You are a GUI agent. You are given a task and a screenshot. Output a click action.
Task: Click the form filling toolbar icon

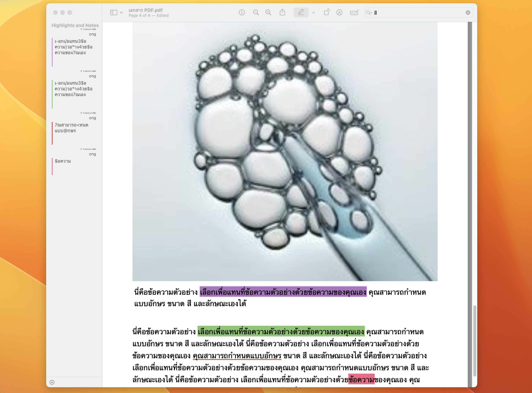[x=354, y=12]
